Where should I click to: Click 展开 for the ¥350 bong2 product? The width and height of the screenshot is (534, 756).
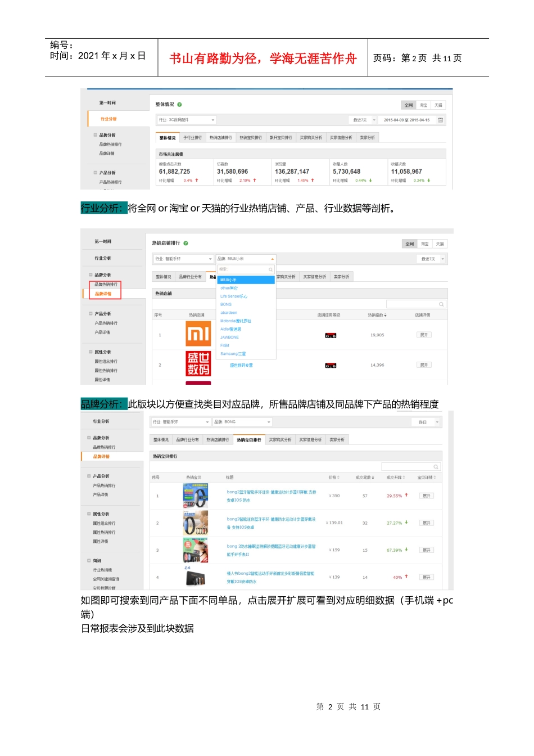pos(427,496)
